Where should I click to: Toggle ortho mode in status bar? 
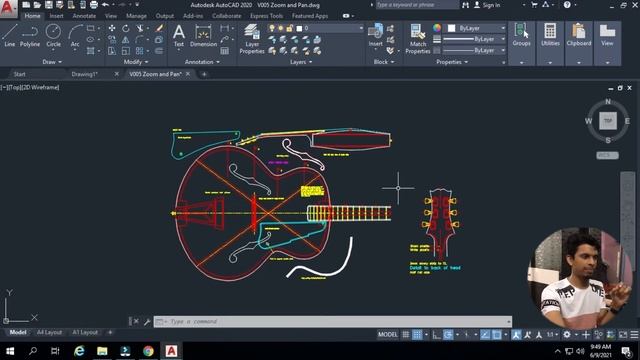tap(437, 335)
